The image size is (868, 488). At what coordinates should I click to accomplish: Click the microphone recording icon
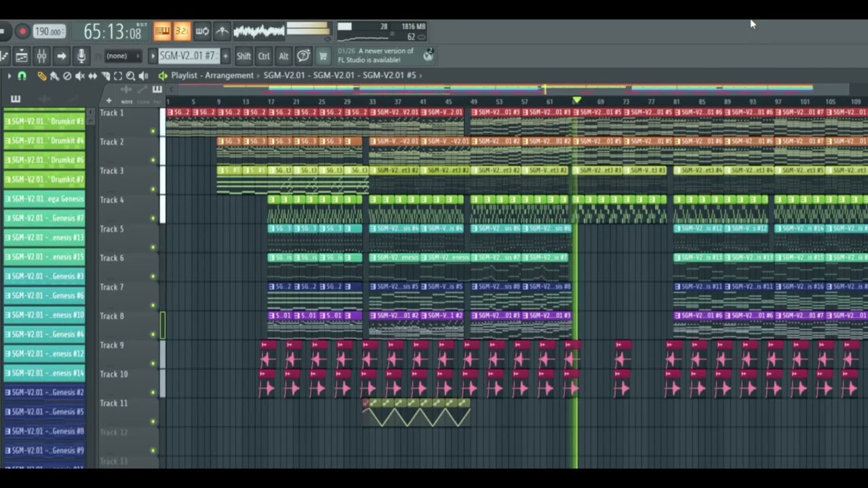click(x=81, y=56)
